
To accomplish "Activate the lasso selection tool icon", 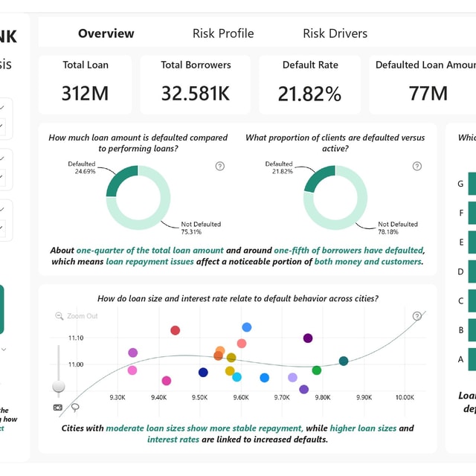I will coord(75,408).
